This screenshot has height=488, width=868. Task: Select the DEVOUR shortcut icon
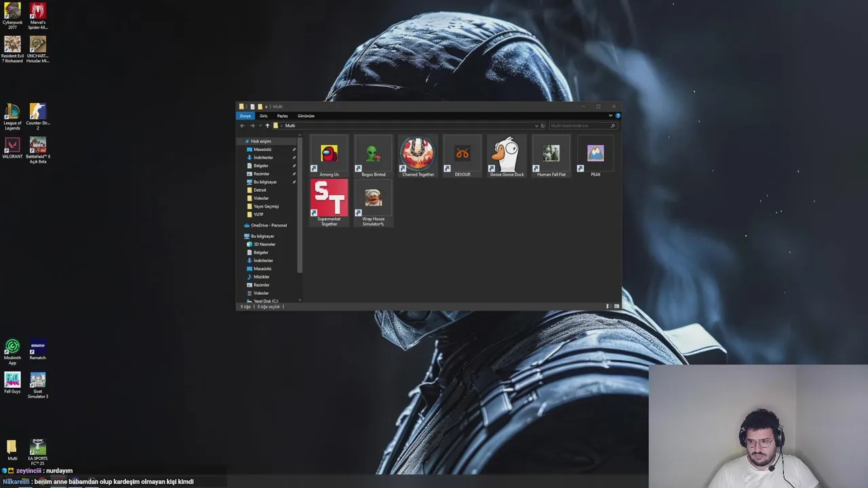pos(462,157)
